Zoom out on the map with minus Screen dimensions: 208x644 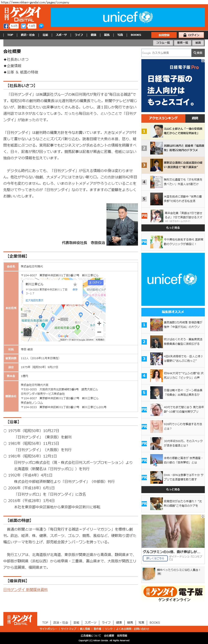coord(99,332)
